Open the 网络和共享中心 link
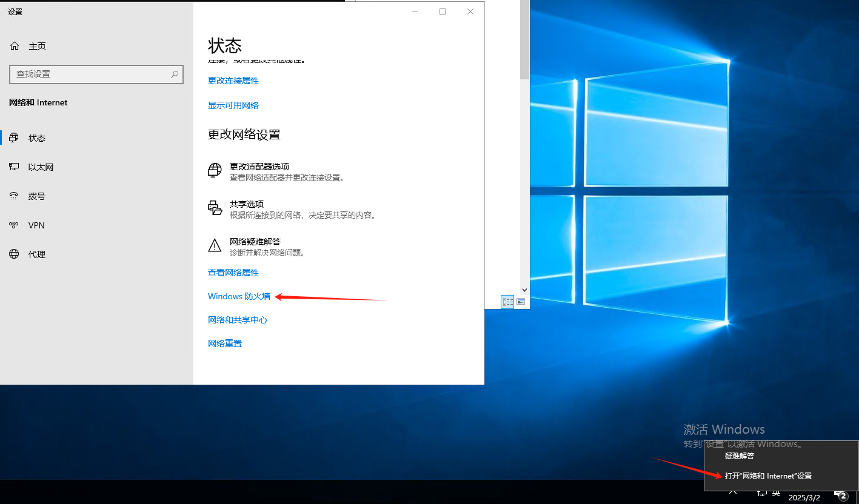The image size is (859, 504). 238,320
